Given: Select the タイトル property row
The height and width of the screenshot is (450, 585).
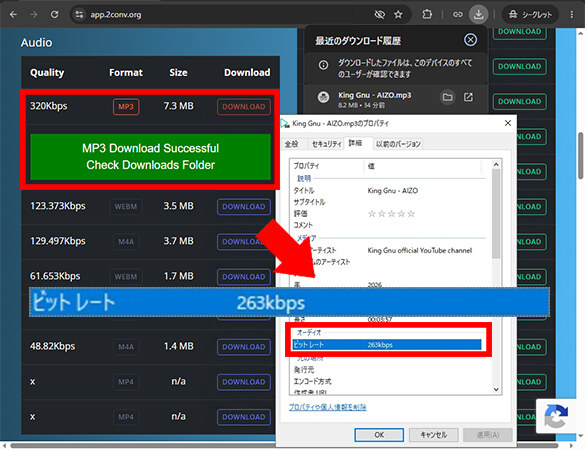Looking at the screenshot, I should pos(388,191).
